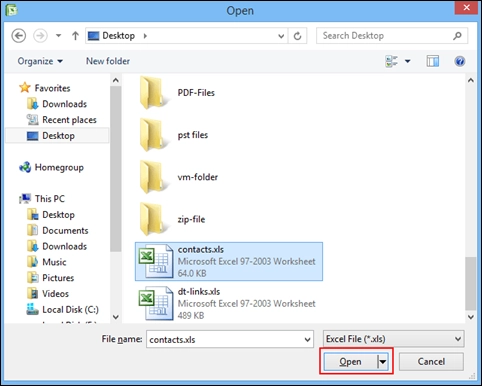Open the Pictures folder
Screen dimensions: 482x386
tap(51, 278)
